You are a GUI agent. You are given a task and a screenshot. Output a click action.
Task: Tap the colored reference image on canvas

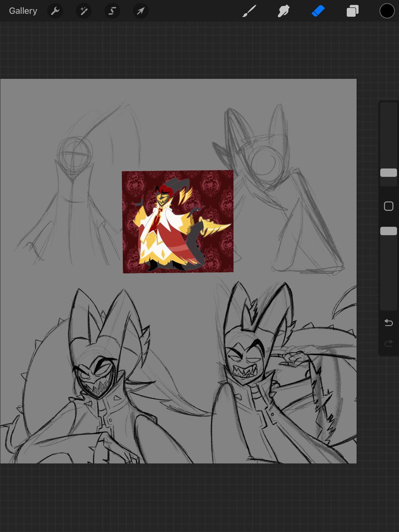click(178, 222)
